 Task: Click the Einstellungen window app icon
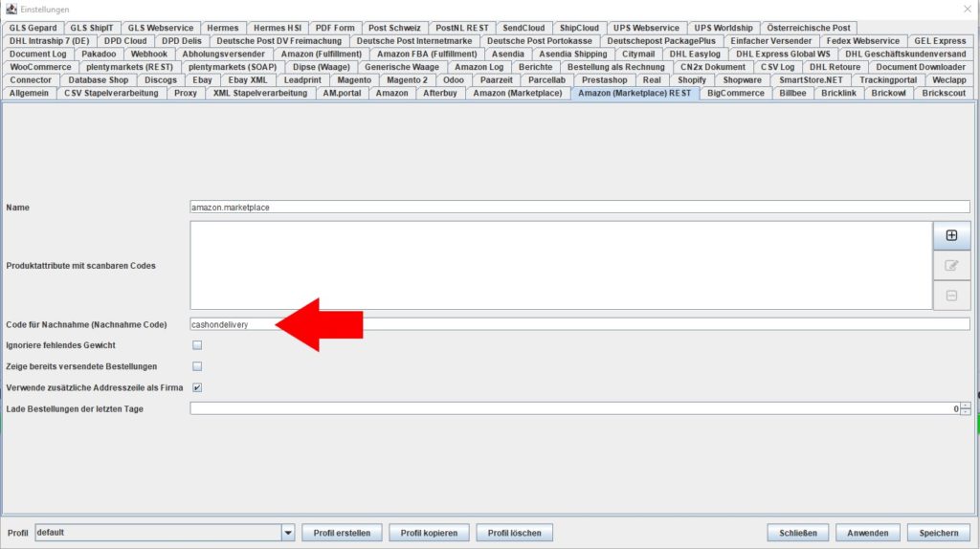tap(11, 9)
